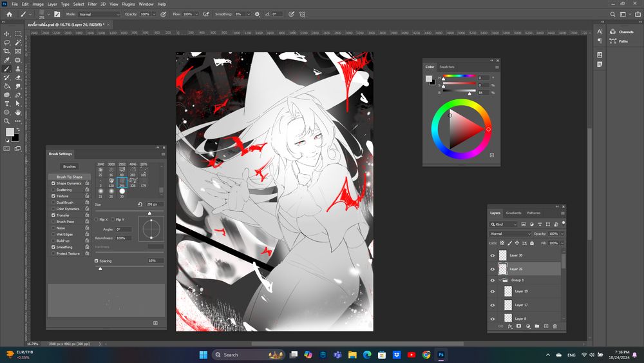Lock transparent pixels icon
Image resolution: width=644 pixels, height=363 pixels.
point(502,243)
